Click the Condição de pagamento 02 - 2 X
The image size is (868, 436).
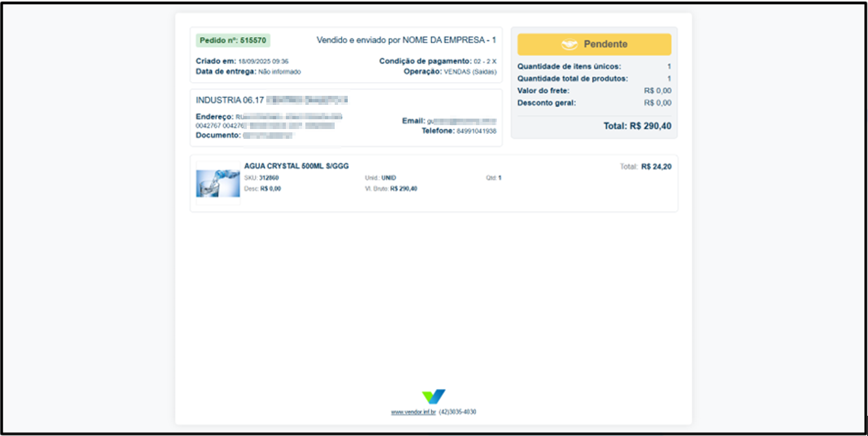[438, 61]
